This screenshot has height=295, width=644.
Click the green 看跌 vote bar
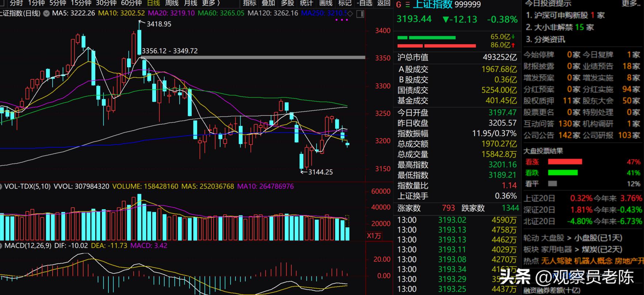[563, 173]
